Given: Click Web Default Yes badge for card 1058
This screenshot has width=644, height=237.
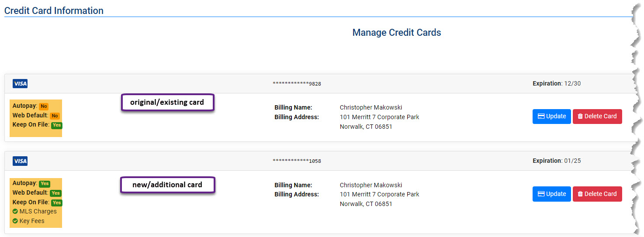Looking at the screenshot, I should click(x=56, y=193).
